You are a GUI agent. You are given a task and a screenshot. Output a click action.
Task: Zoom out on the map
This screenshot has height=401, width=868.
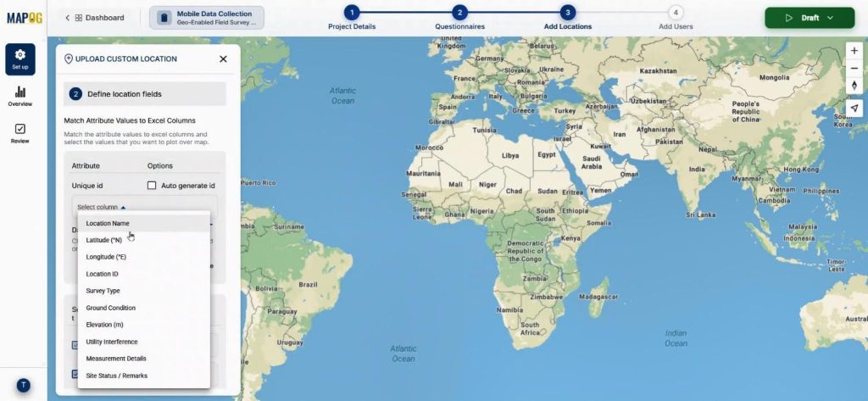tap(854, 69)
